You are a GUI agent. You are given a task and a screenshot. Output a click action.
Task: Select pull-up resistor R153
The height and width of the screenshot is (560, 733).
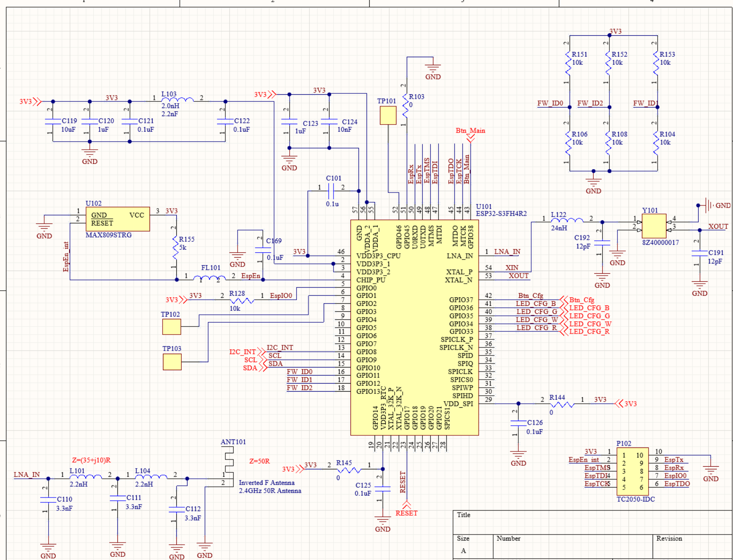(656, 63)
